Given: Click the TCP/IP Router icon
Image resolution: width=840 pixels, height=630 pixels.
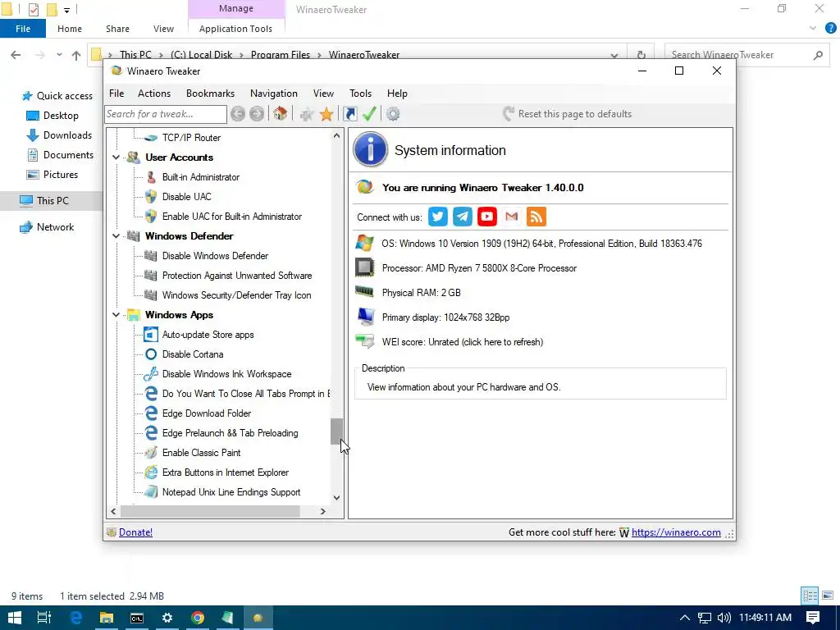Looking at the screenshot, I should coord(151,138).
